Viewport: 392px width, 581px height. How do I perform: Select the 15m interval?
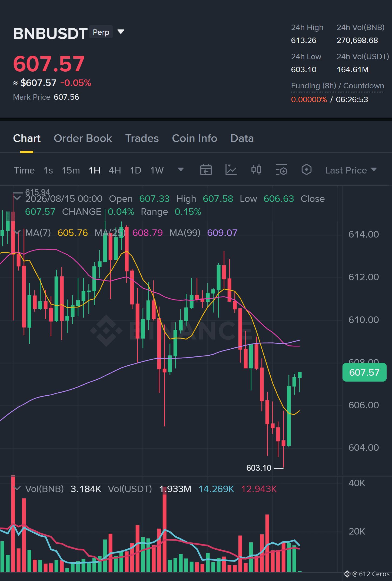pos(71,170)
